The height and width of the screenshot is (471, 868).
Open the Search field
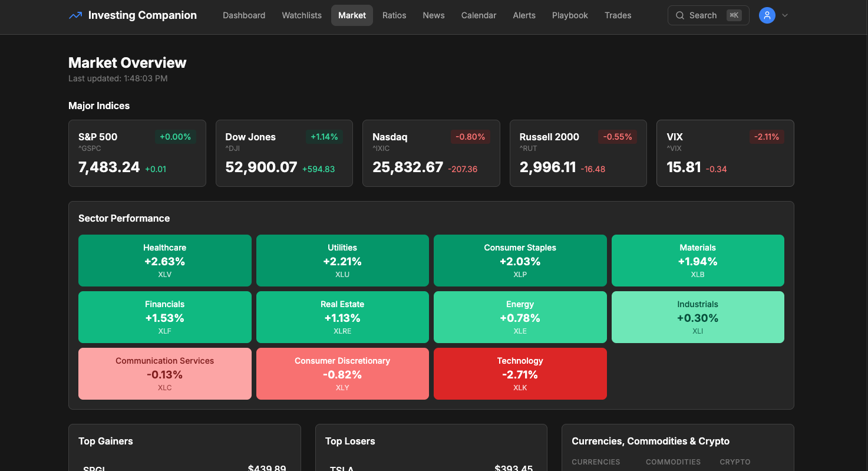708,15
